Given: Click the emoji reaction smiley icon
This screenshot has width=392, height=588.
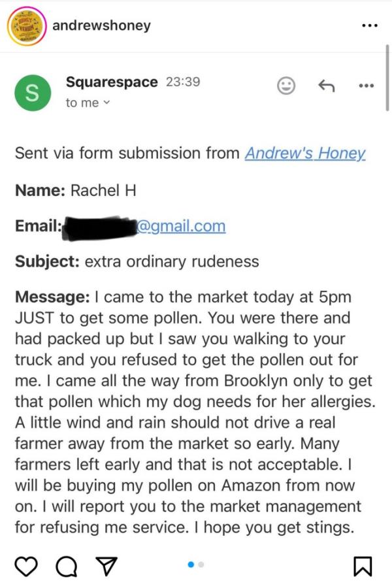Looking at the screenshot, I should tap(286, 86).
